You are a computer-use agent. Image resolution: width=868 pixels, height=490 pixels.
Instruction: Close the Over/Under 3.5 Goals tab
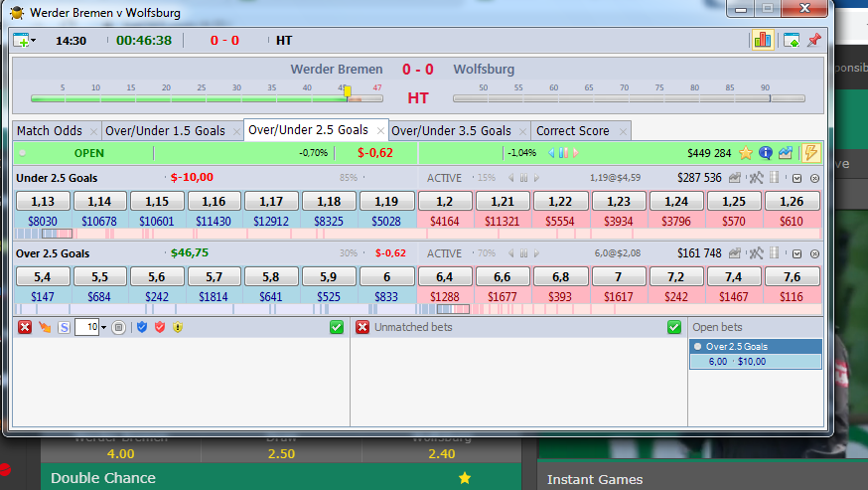(522, 131)
